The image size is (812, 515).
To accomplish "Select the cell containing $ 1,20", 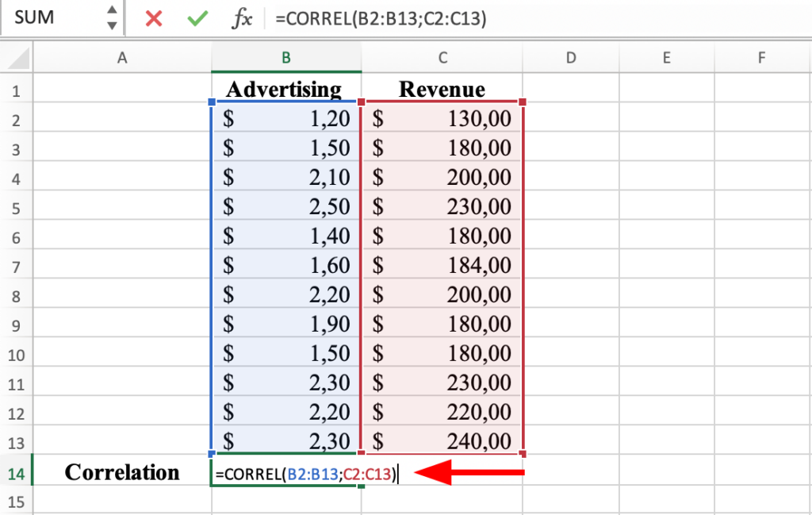I will coord(286,119).
